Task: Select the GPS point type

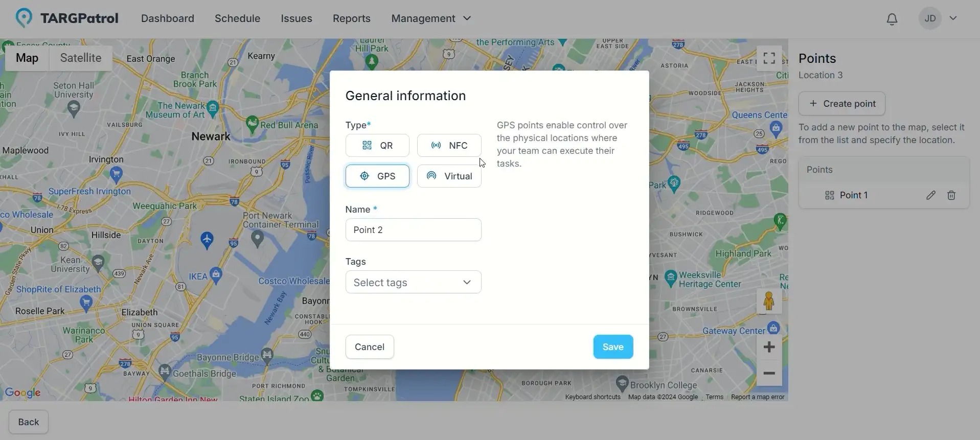Action: click(x=377, y=176)
